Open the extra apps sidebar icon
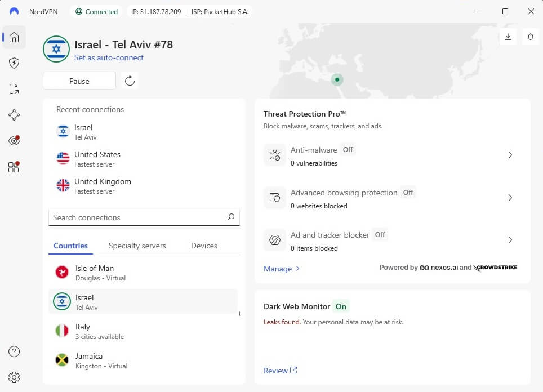 (14, 167)
